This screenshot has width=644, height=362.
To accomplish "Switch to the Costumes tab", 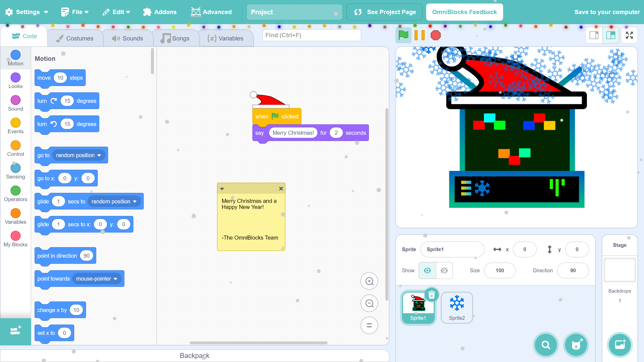I will (75, 38).
